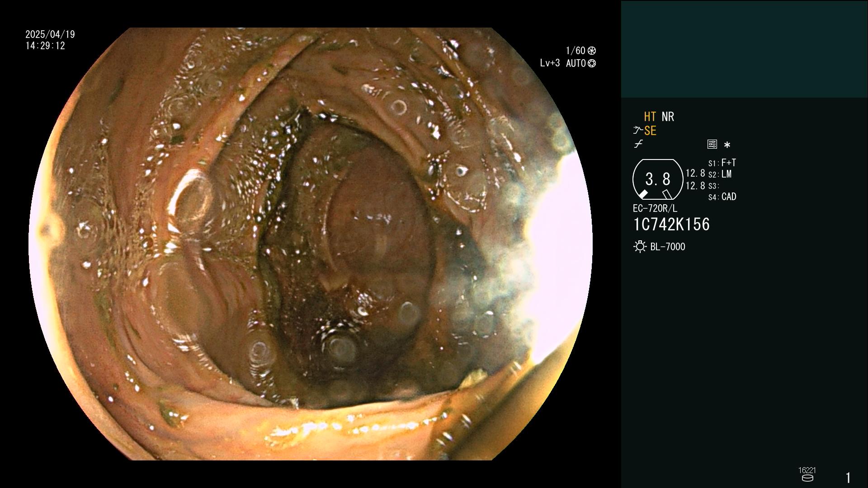Click the shutter speed icon beside 1/60
Image resolution: width=868 pixels, height=488 pixels.
coord(592,51)
